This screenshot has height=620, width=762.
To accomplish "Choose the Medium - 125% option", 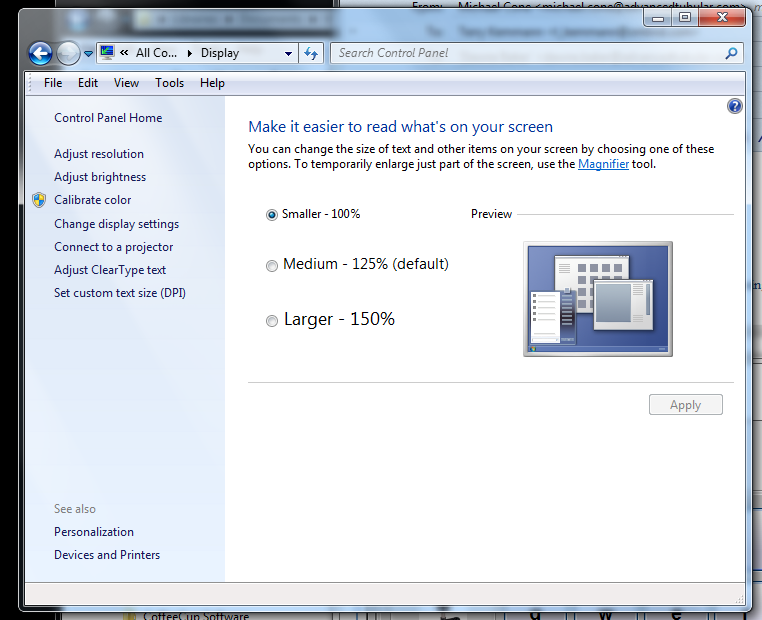I will pos(272,265).
